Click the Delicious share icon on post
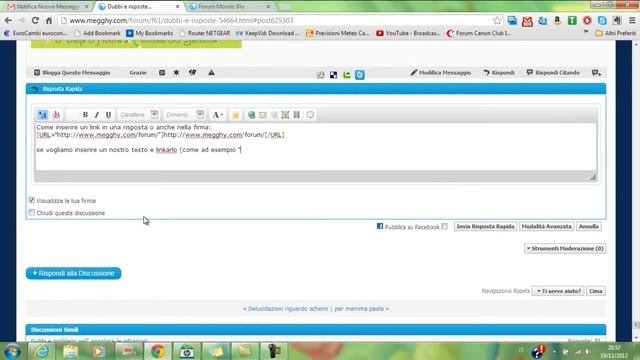Image resolution: width=640 pixels, height=360 pixels. coord(333,75)
